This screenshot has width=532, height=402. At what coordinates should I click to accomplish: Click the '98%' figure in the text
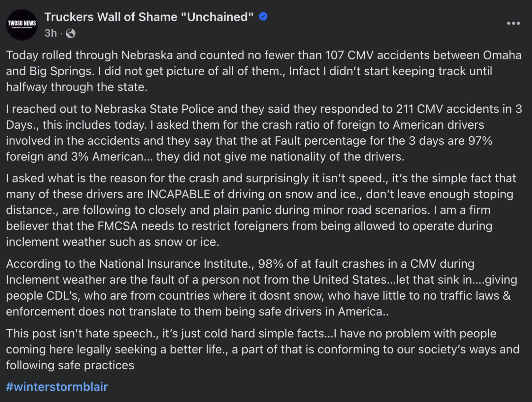pyautogui.click(x=270, y=264)
